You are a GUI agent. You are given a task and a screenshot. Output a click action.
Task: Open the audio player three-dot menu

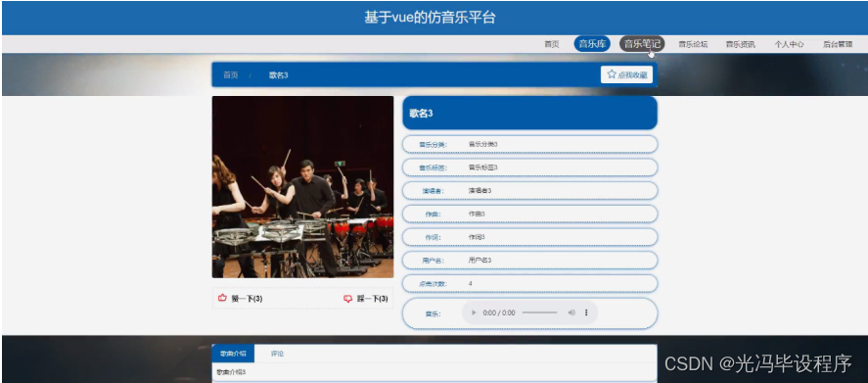point(586,312)
